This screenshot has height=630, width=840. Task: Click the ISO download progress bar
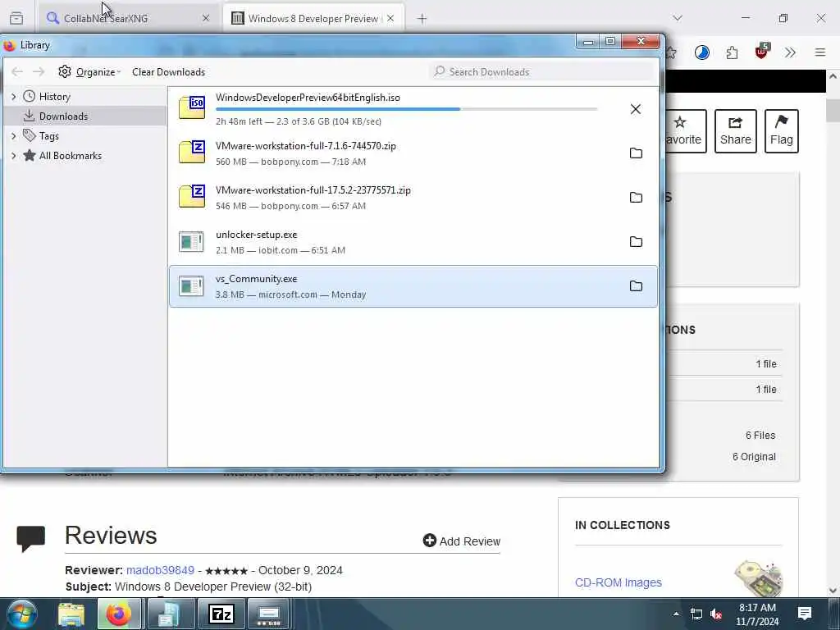coord(407,109)
